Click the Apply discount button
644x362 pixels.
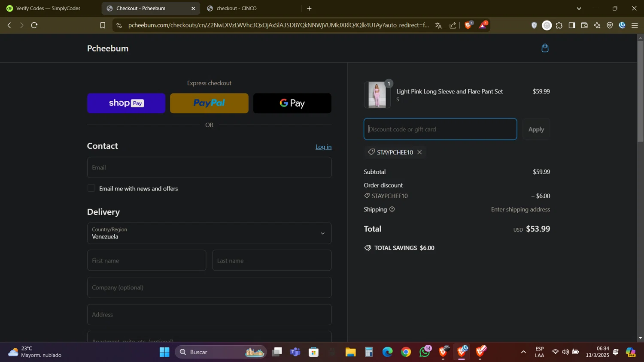[x=536, y=129]
